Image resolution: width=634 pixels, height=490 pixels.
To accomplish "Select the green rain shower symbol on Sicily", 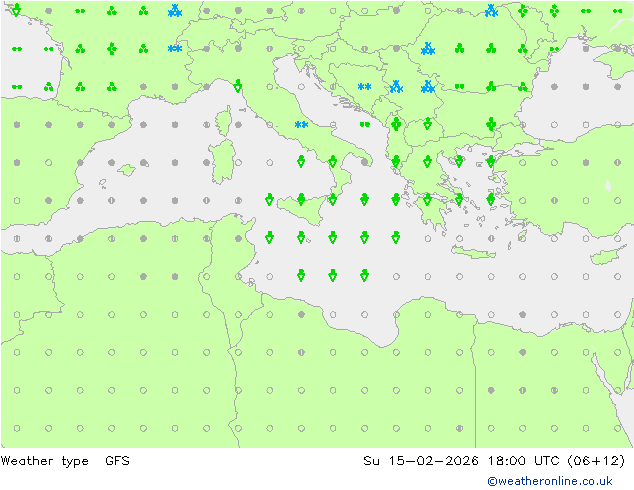I will [301, 199].
